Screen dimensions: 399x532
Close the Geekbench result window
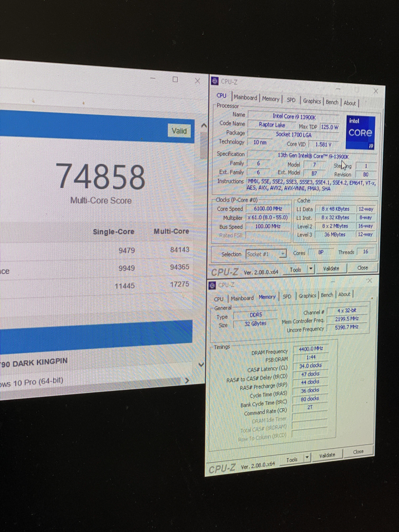coord(198,81)
